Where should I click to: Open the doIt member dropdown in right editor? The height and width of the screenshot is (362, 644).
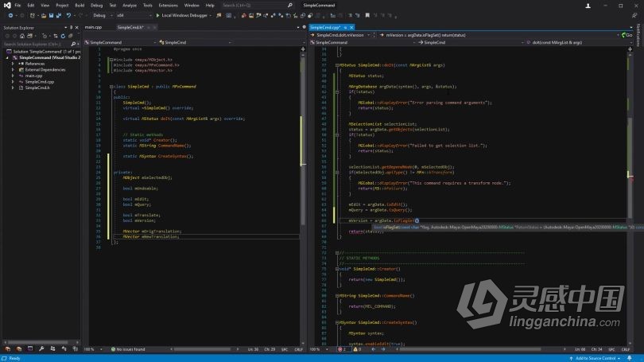point(576,42)
